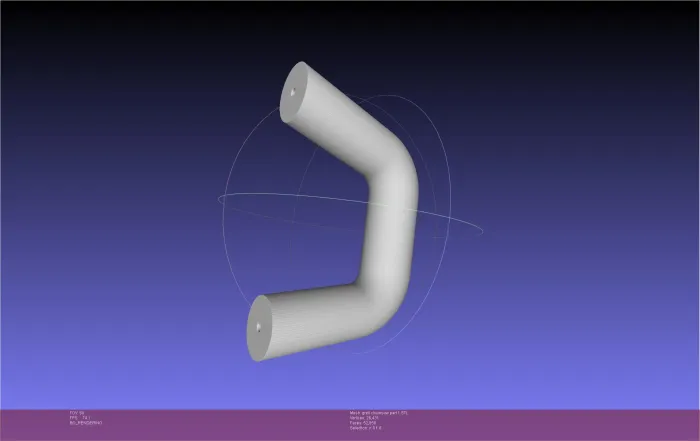700x441 pixels.
Task: Click the small hole on the lower tube end
Action: pyautogui.click(x=259, y=326)
